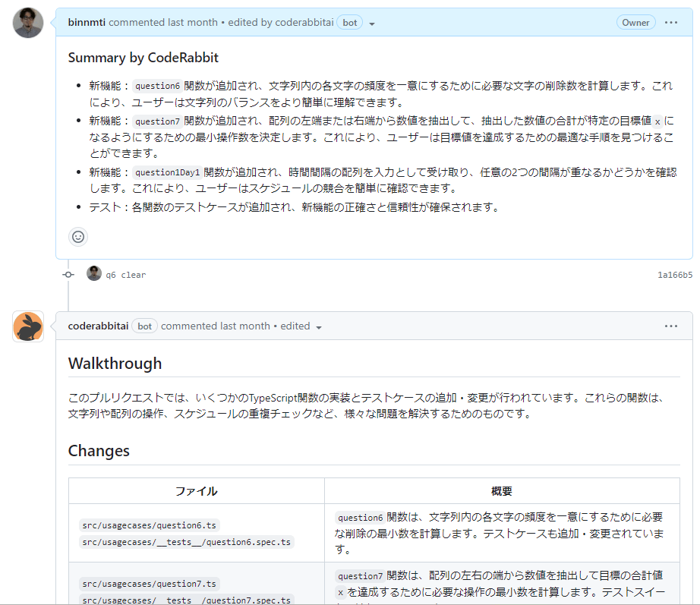
Task: Click the bot label next to coderabbitai editor
Action: click(x=350, y=22)
